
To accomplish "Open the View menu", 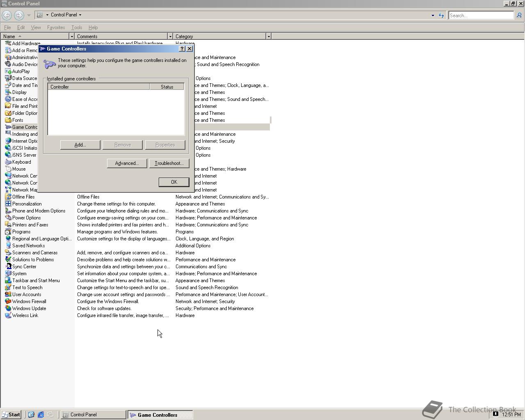I will (x=36, y=27).
